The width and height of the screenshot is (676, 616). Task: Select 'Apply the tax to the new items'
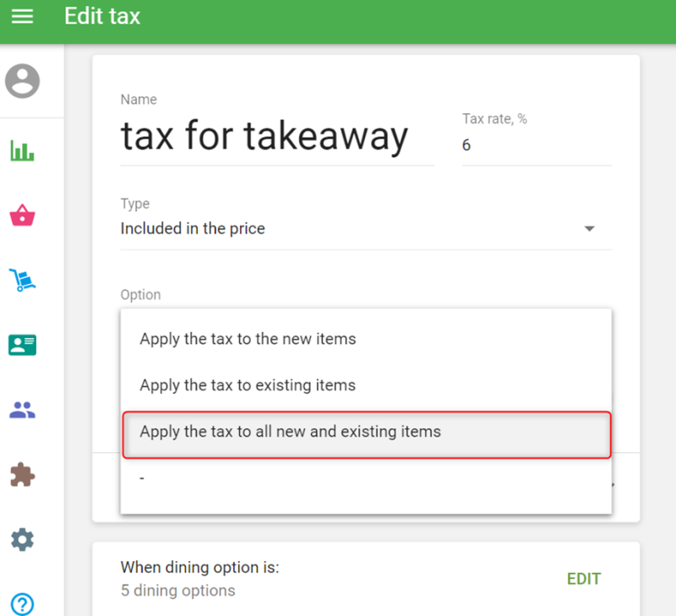248,339
